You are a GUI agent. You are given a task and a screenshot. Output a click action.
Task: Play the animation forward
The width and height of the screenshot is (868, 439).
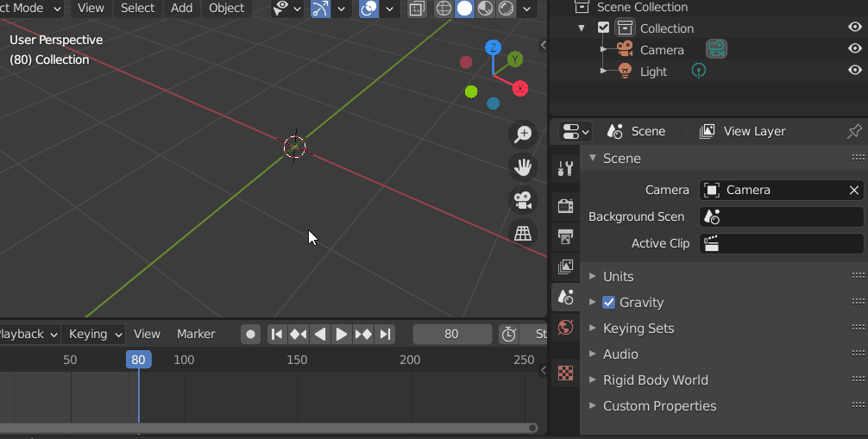pyautogui.click(x=342, y=335)
